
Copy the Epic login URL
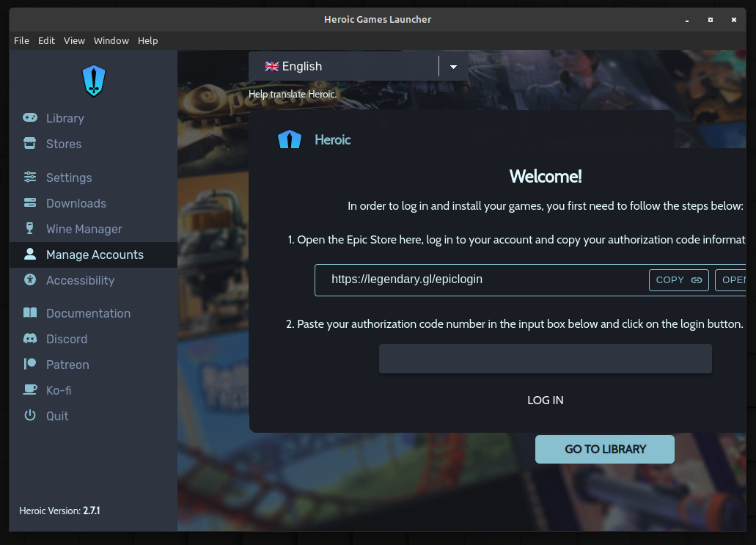[678, 279]
